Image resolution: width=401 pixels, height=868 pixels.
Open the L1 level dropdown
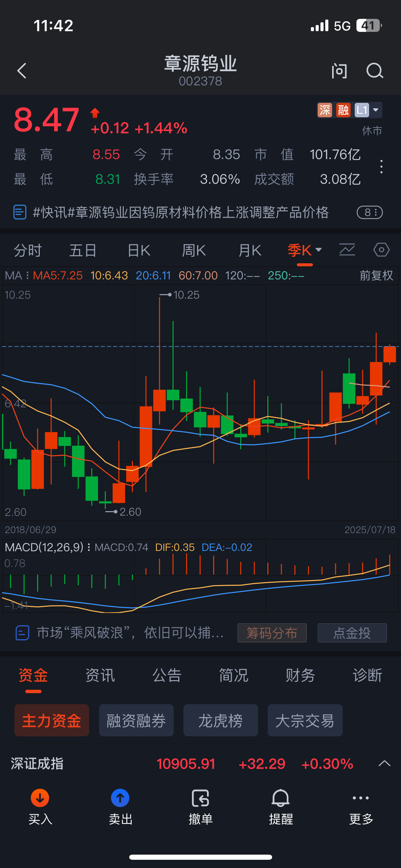[368, 110]
